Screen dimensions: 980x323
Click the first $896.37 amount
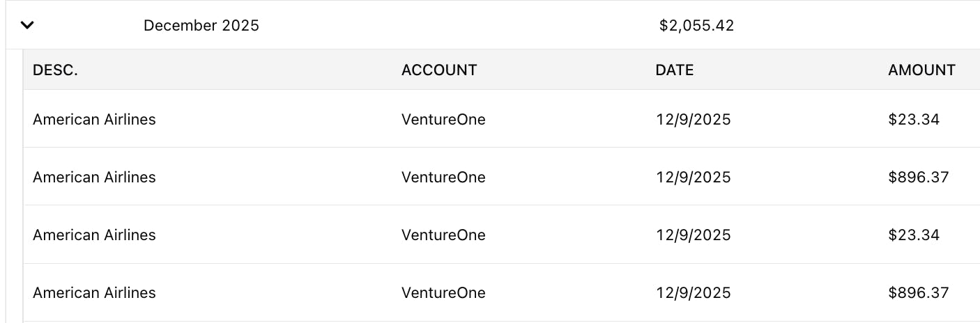tap(918, 177)
